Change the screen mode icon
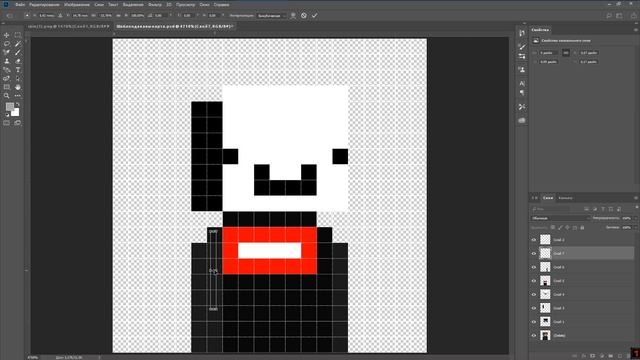This screenshot has height=360, width=640. (18, 123)
